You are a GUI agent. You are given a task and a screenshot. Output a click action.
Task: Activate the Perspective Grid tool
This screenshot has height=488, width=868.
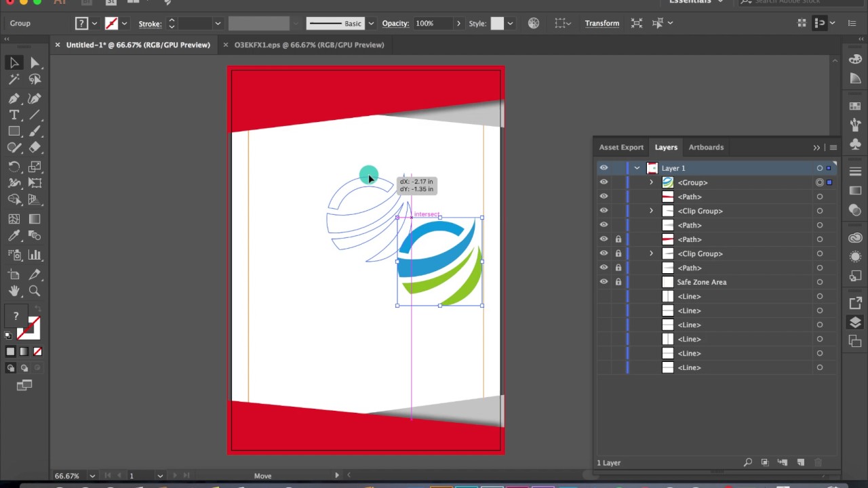35,199
